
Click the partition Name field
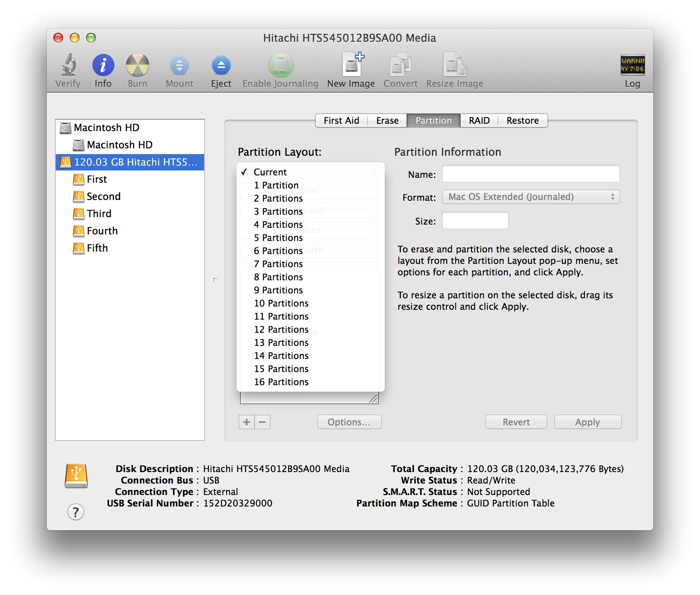coord(531,174)
